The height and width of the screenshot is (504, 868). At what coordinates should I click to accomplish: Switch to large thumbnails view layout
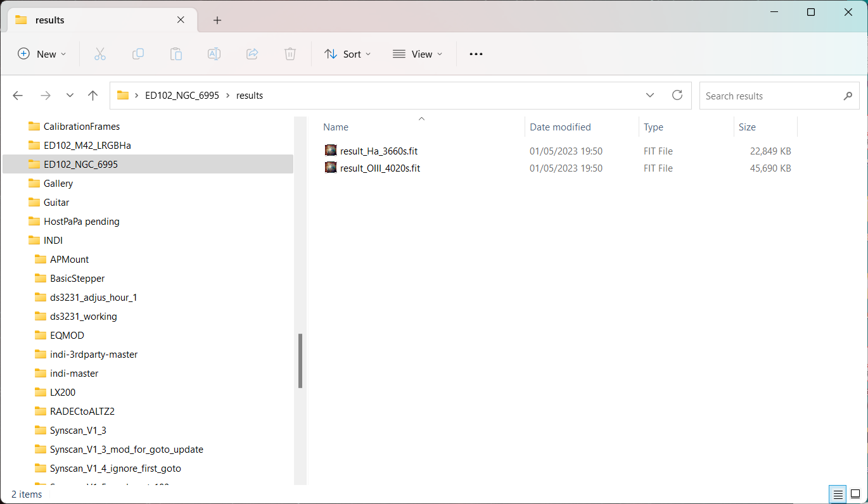855,494
